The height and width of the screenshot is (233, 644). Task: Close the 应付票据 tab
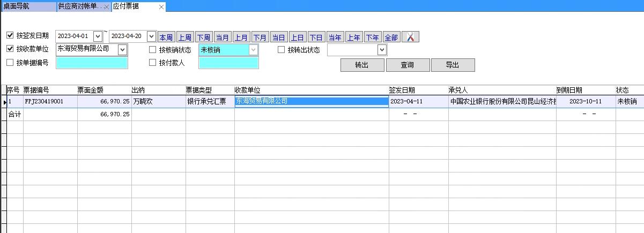coord(161,7)
